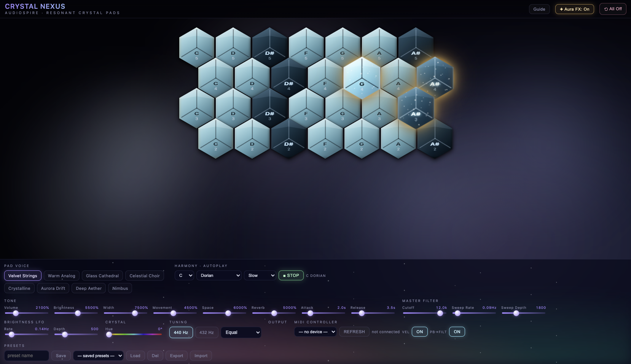Trigger the dark D#5 hex pad
Viewport: 631px width, 364px height.
point(270,48)
